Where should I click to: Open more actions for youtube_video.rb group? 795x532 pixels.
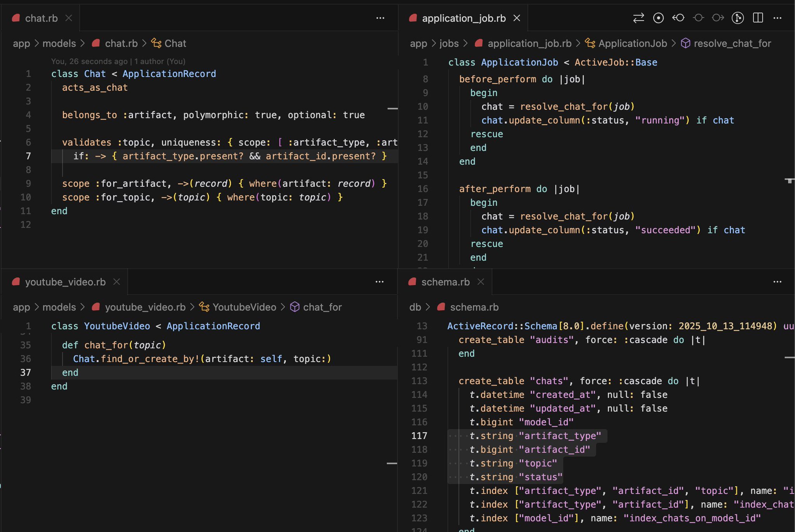[380, 282]
